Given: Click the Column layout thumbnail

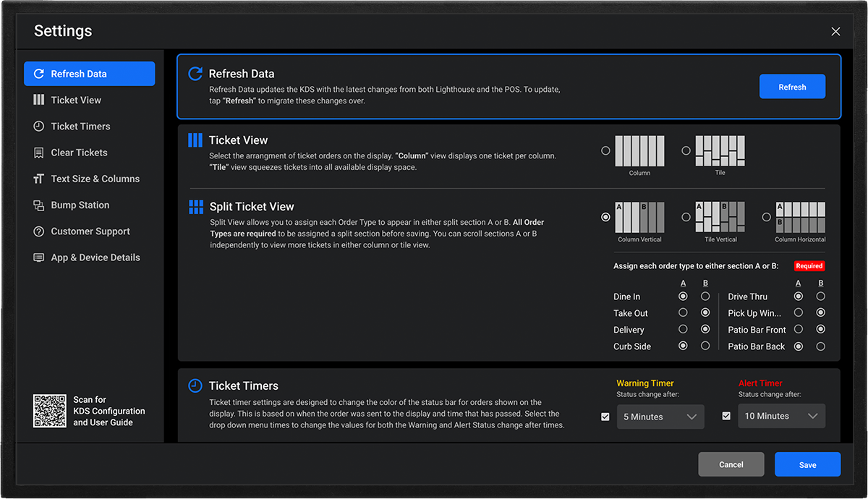Looking at the screenshot, I should (x=639, y=151).
